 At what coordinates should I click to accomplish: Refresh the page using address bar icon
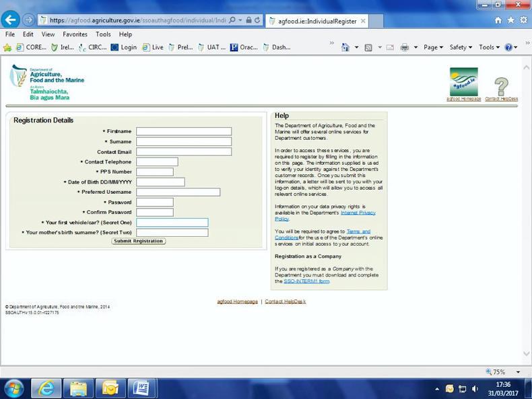coord(257,21)
